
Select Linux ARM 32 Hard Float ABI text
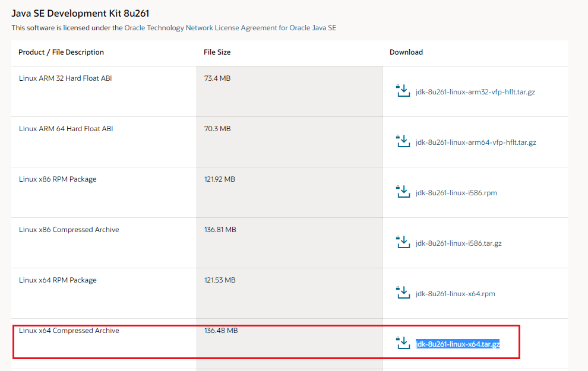coord(65,78)
